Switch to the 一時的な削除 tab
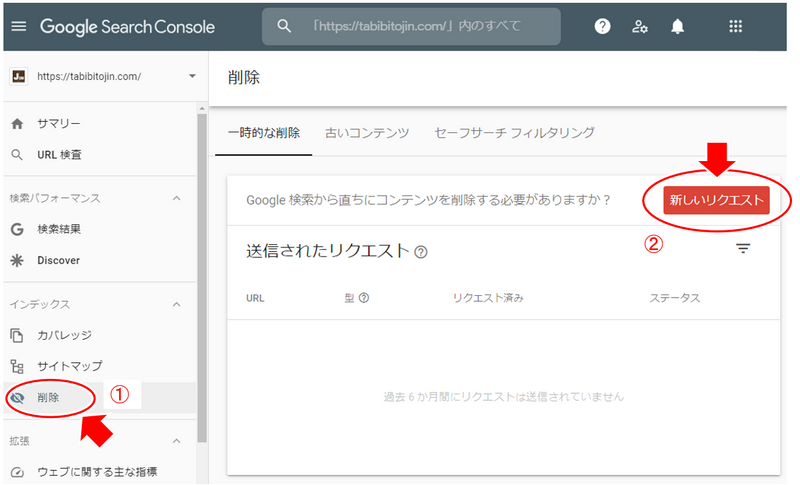The image size is (800, 485). (264, 134)
